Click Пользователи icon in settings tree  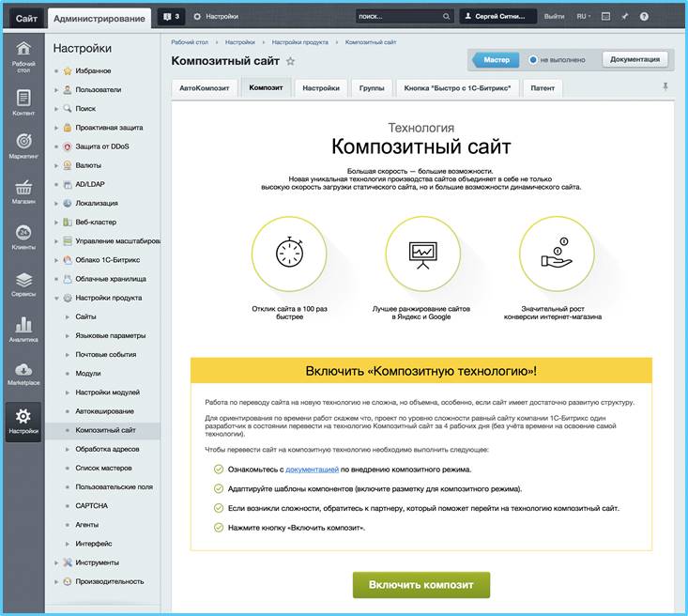point(68,90)
